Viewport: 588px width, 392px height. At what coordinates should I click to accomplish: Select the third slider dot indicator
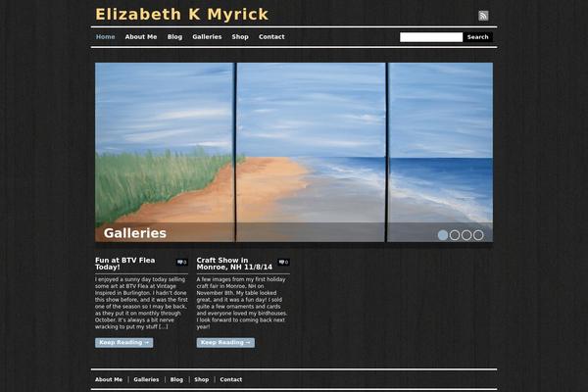click(x=466, y=235)
